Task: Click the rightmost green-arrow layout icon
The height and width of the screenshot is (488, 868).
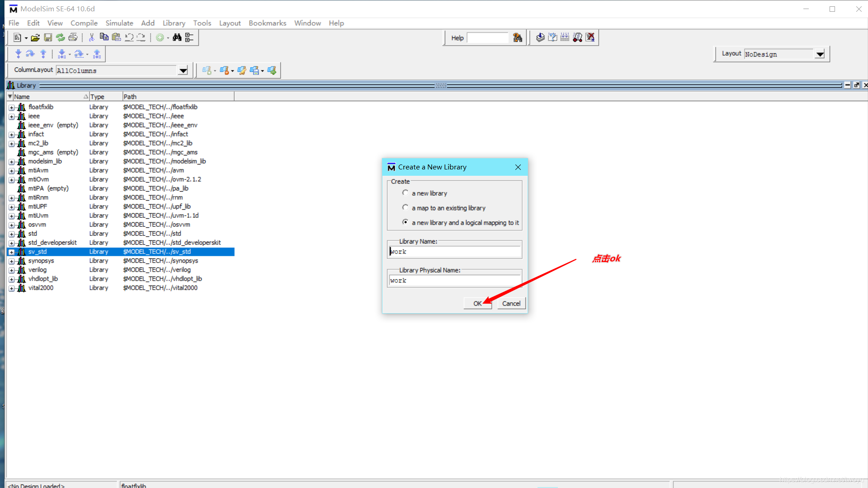Action: [272, 70]
